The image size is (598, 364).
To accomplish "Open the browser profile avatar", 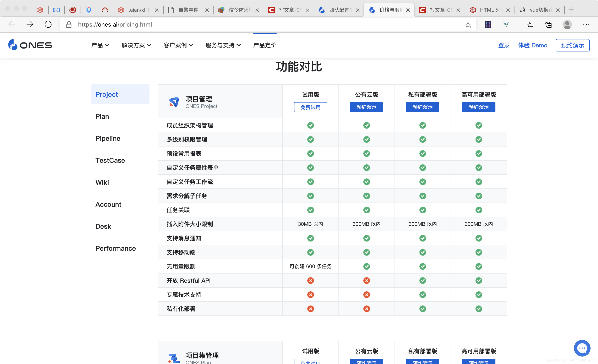I will 567,24.
